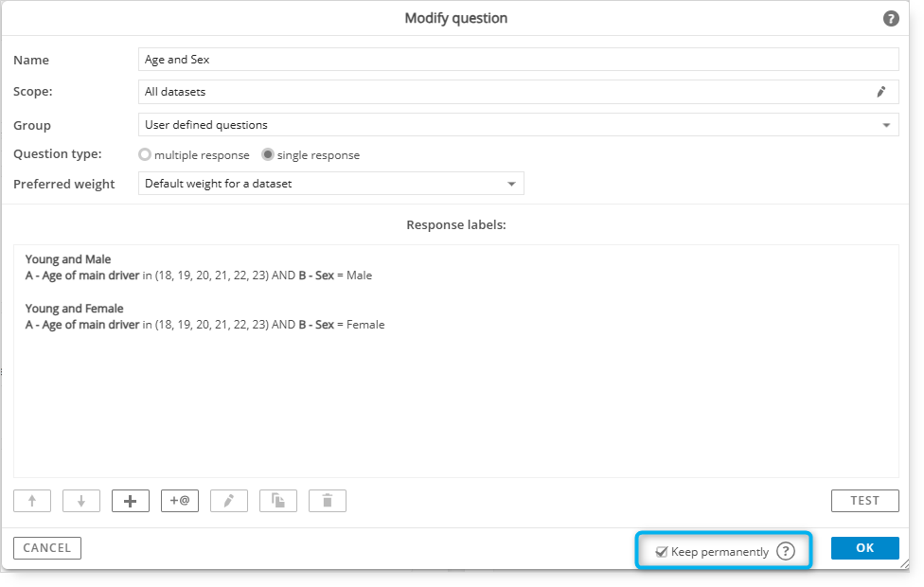Move response label down with arrow icon

pyautogui.click(x=81, y=501)
